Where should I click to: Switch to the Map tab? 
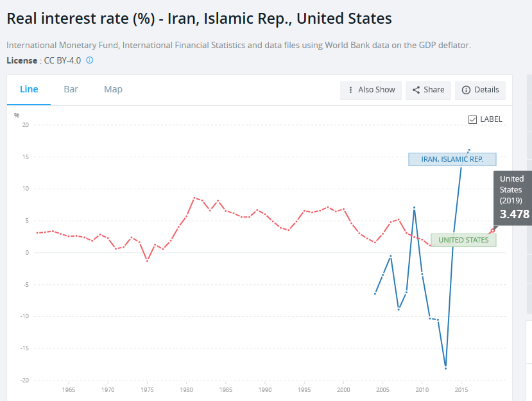[113, 89]
